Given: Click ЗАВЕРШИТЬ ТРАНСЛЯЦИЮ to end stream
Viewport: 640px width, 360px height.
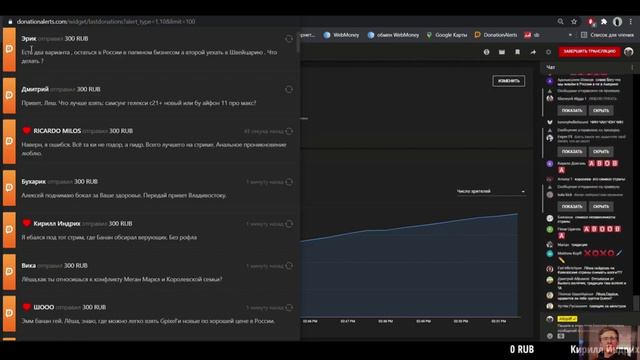Looking at the screenshot, I should point(589,51).
